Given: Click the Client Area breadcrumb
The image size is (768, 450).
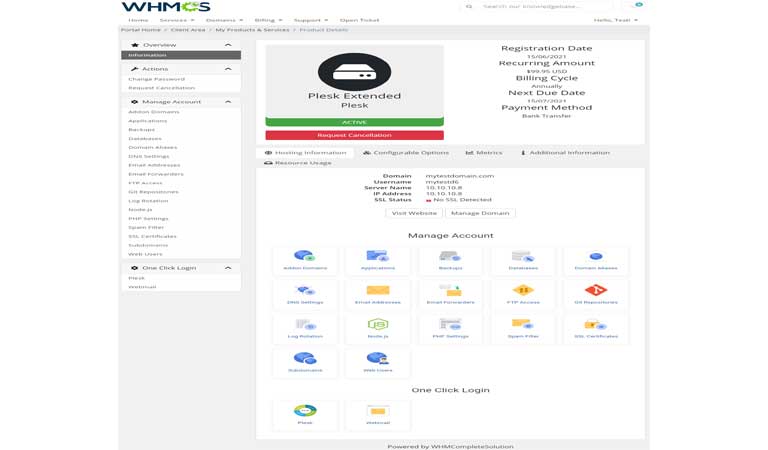Looking at the screenshot, I should click(x=188, y=30).
